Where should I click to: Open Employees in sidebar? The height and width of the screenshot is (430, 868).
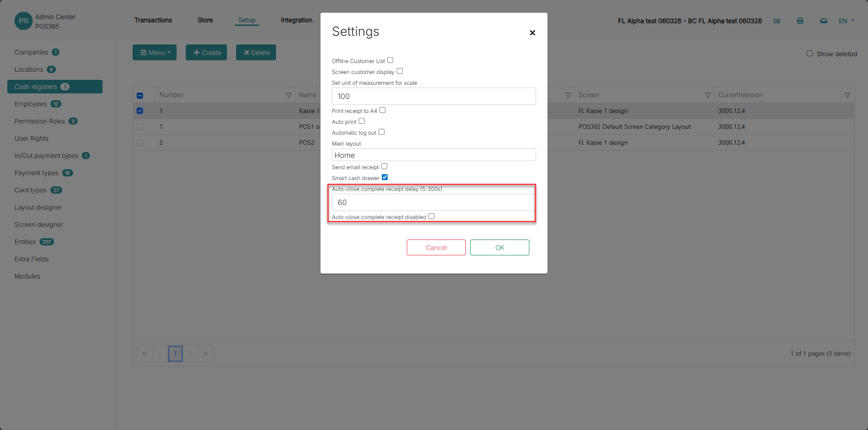pos(30,104)
